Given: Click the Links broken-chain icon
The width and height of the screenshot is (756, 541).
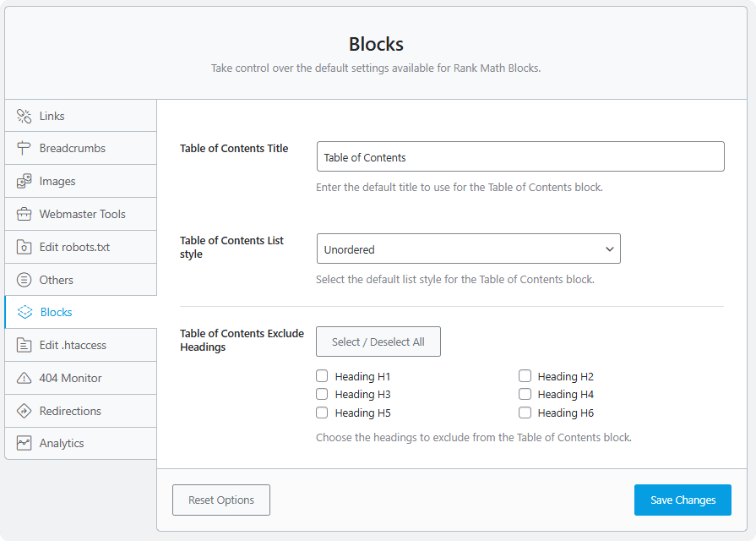Looking at the screenshot, I should point(24,116).
